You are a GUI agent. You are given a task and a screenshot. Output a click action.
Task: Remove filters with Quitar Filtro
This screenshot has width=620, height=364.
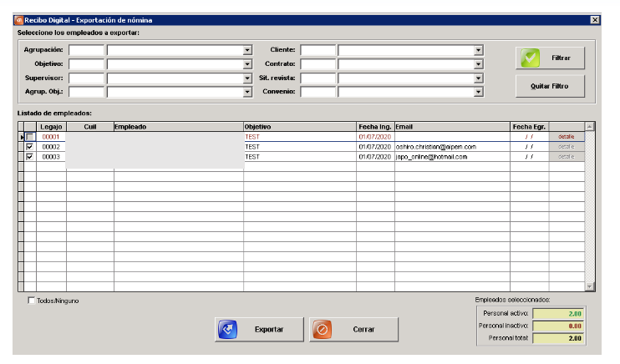point(550,86)
